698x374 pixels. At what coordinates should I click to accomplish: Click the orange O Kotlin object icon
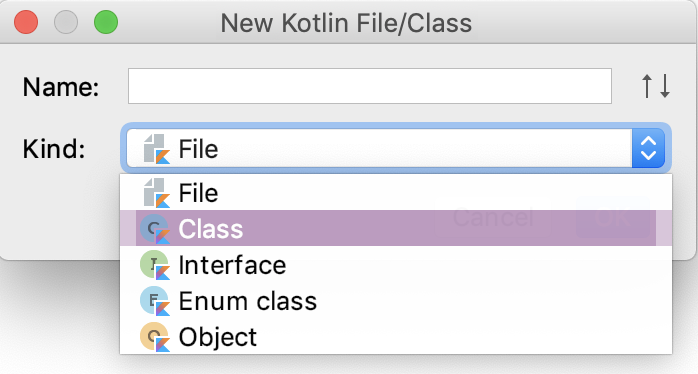click(x=155, y=337)
